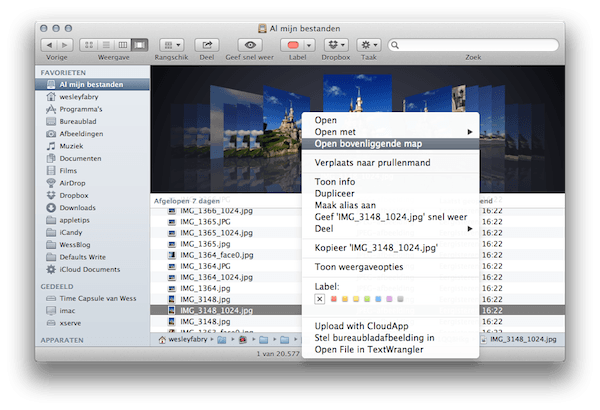Open Bureaublad in the sidebar
600x410 pixels.
coord(92,121)
